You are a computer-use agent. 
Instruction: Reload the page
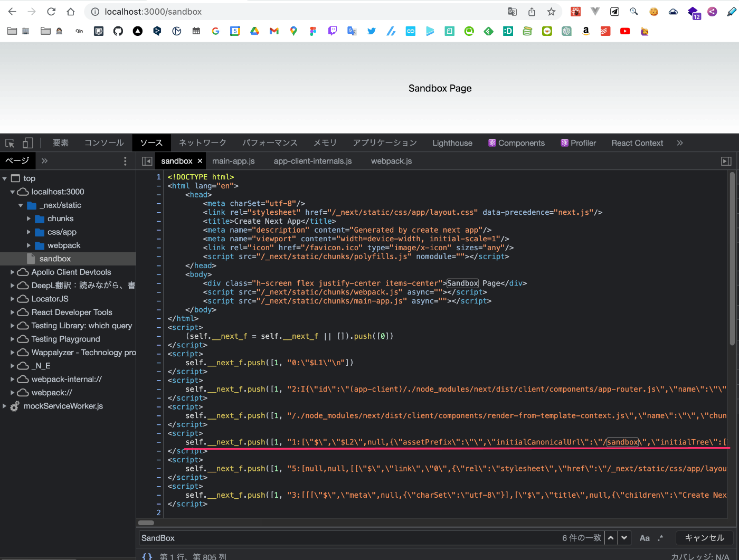click(51, 12)
